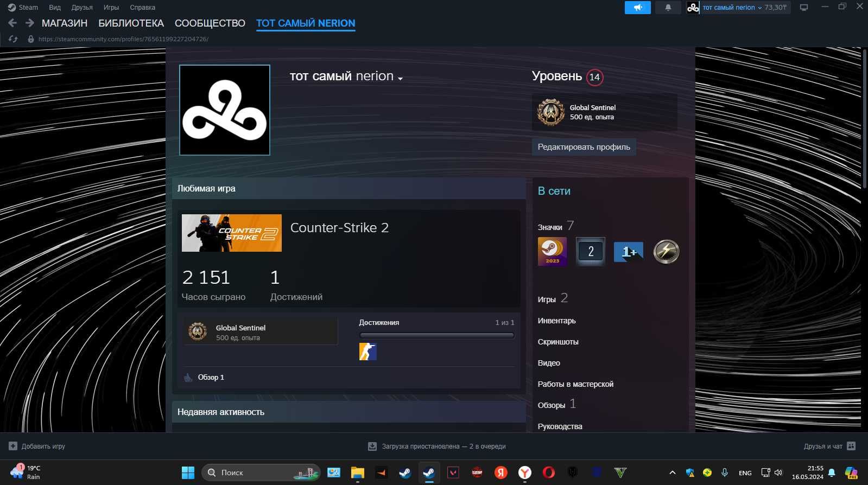Click the page vertical scrollbar

click(864, 119)
